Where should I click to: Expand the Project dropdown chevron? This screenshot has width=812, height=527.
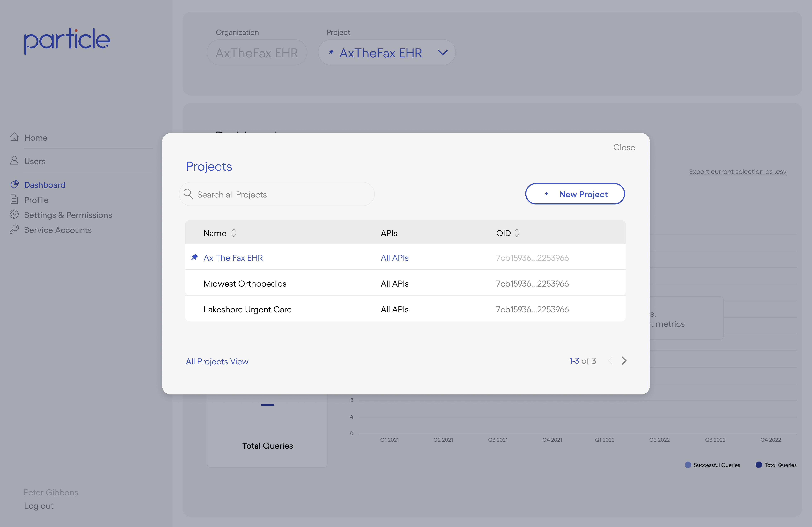[443, 52]
